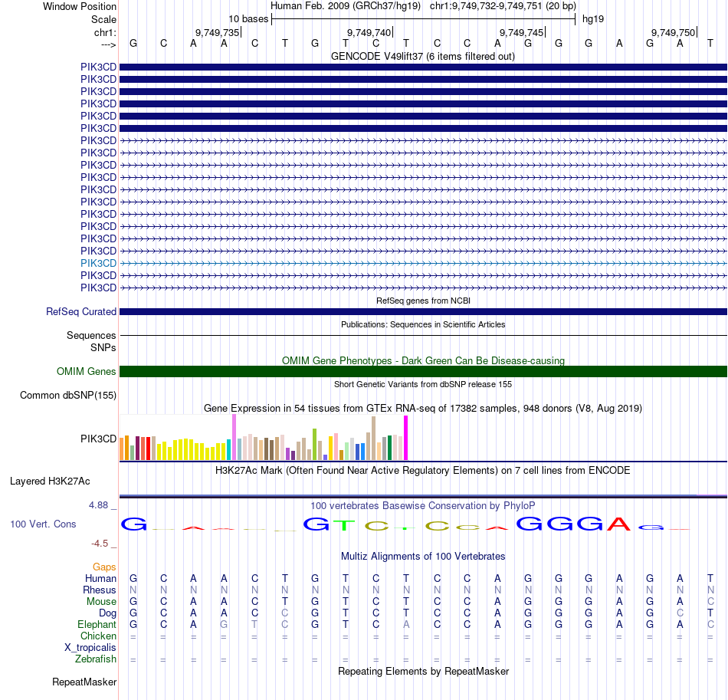Click the Layered H3K27Ac track label
The width and height of the screenshot is (728, 700).
[50, 481]
